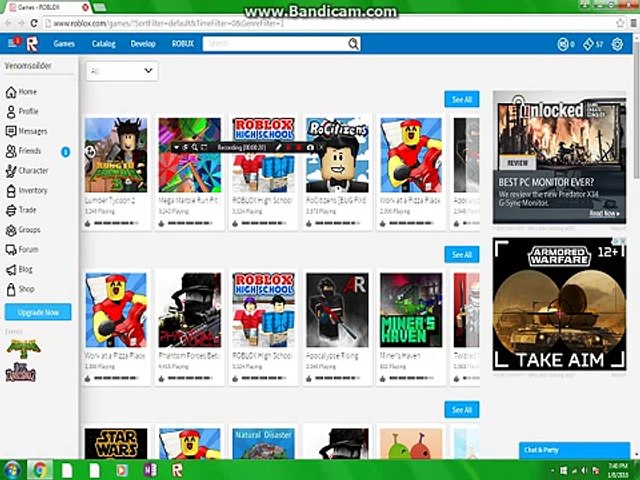Open the media player icon in the taskbar
640x480 pixels.
121,470
